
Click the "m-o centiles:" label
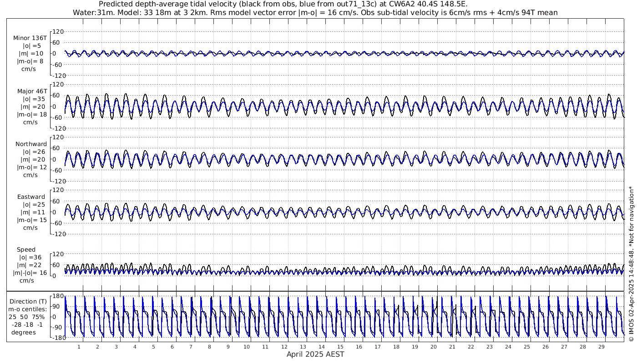point(28,308)
